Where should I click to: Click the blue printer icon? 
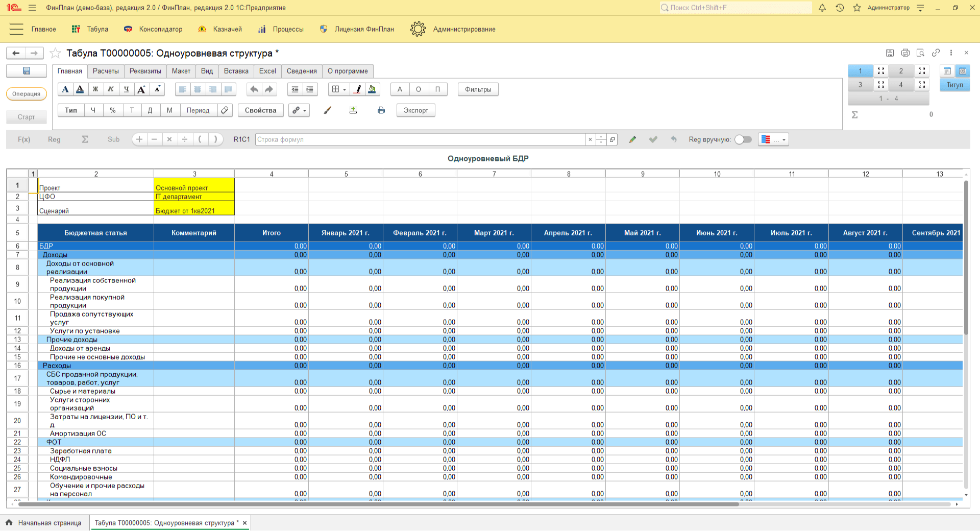381,110
